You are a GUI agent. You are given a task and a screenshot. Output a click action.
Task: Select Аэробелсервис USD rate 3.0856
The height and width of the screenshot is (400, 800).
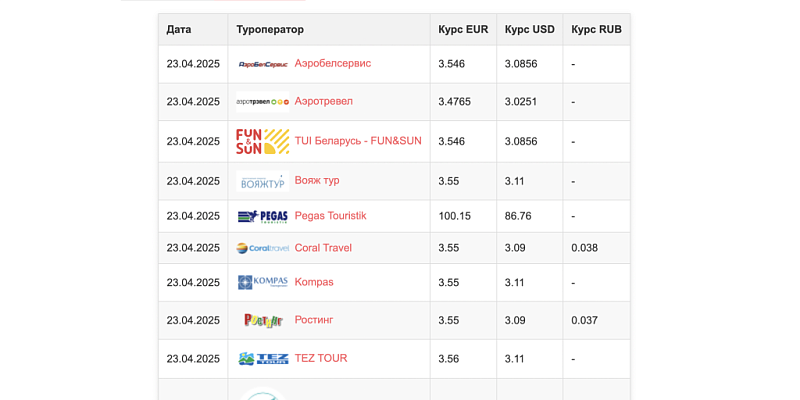(x=521, y=64)
